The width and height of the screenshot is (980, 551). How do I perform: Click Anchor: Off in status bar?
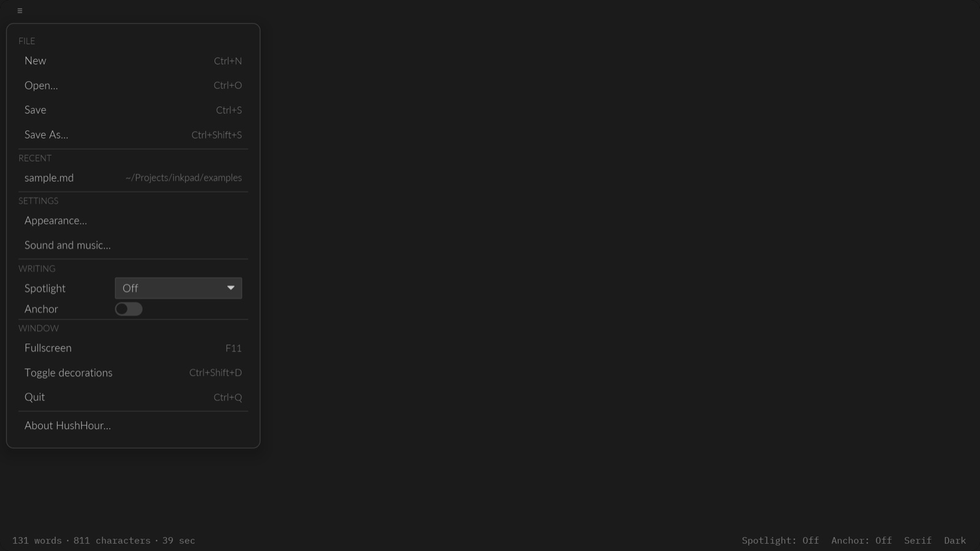[x=861, y=541]
